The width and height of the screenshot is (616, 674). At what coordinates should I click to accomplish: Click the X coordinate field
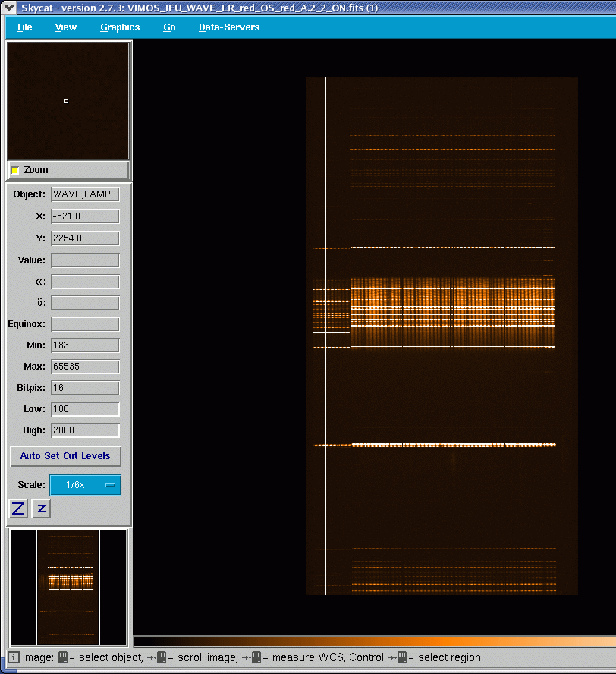click(x=85, y=216)
